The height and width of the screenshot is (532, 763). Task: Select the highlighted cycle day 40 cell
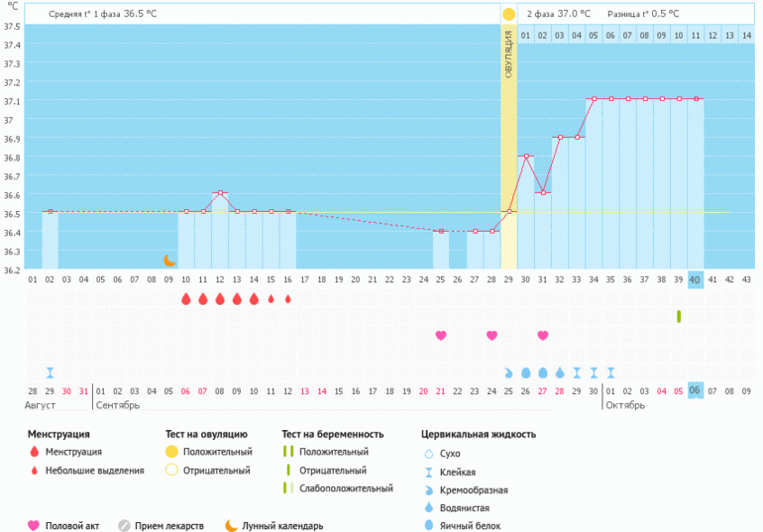(x=696, y=280)
